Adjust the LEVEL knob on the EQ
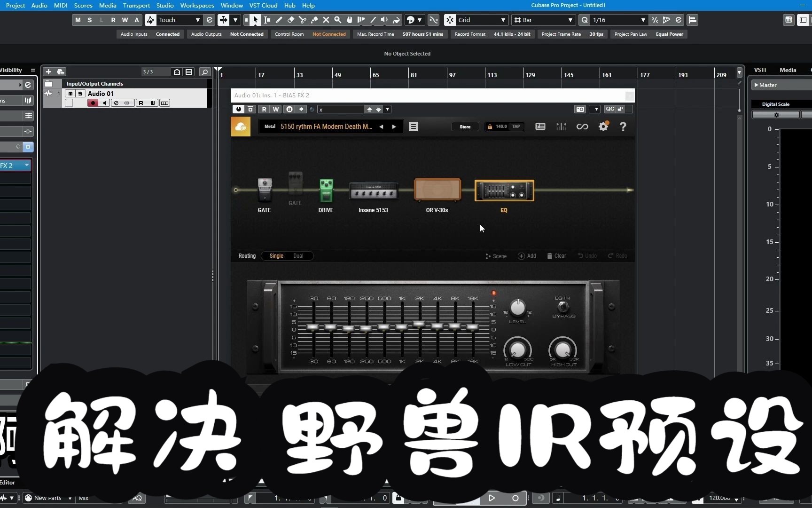Screen dimensions: 812x508 (x=517, y=308)
